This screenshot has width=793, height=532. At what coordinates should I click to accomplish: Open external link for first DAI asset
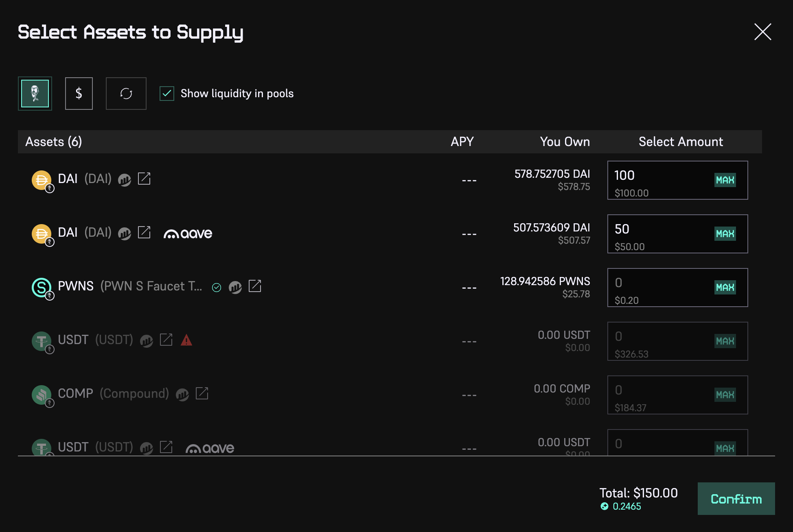(144, 179)
